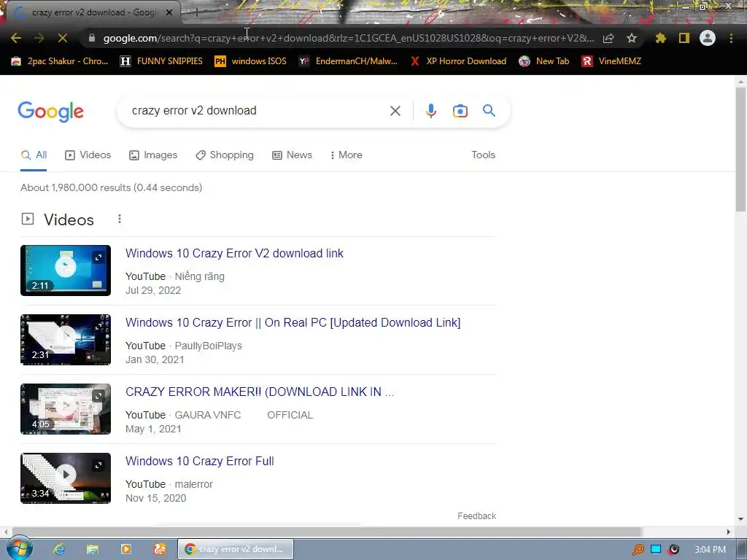Click the vertical scrollbar thumb
Viewport: 747px width, 560px height.
point(741,150)
